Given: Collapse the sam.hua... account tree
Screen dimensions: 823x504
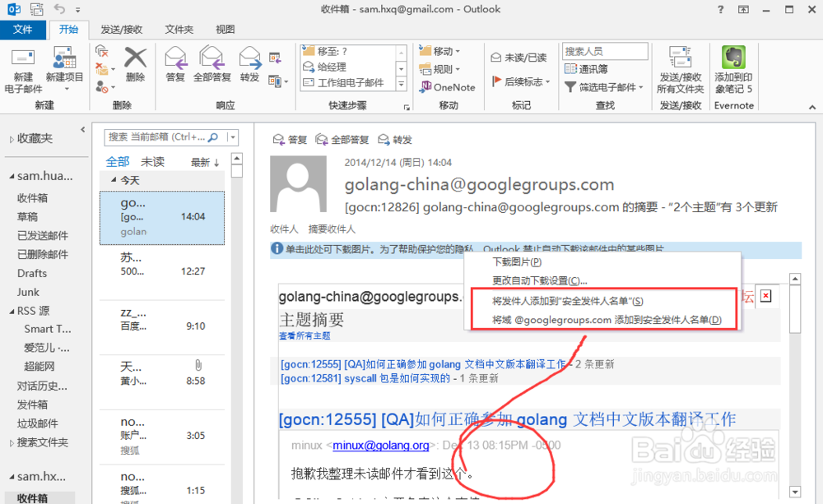Looking at the screenshot, I should click(12, 177).
